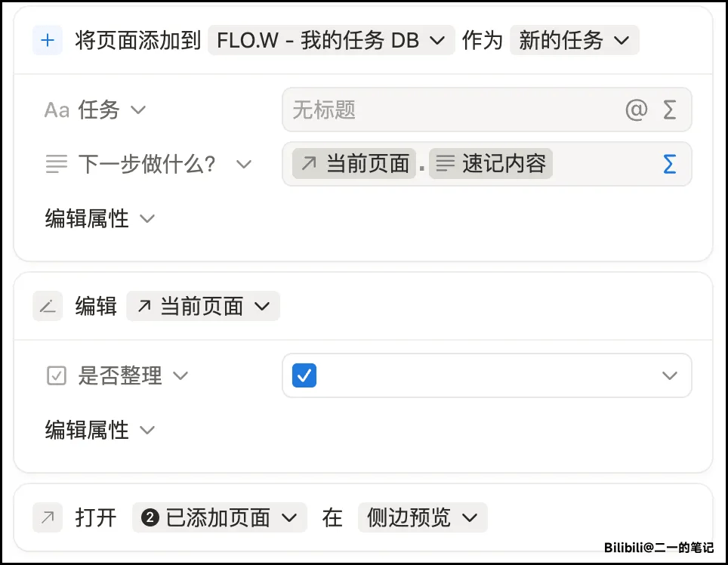Click the sigma formula icon in 无标题 field
Screen dimensions: 728x565
pos(669,110)
